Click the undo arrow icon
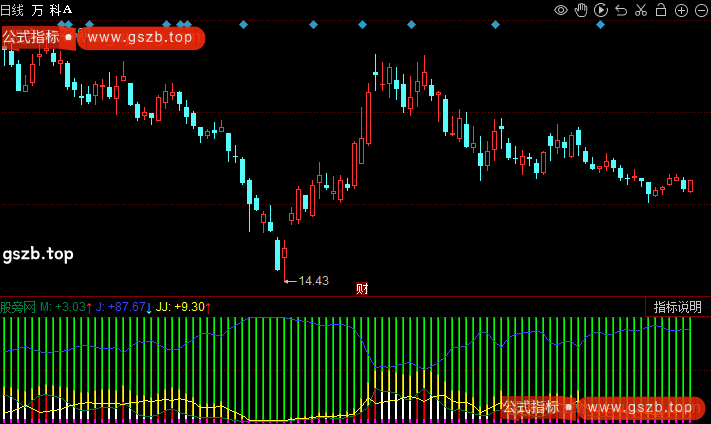The height and width of the screenshot is (424, 711). [621, 10]
